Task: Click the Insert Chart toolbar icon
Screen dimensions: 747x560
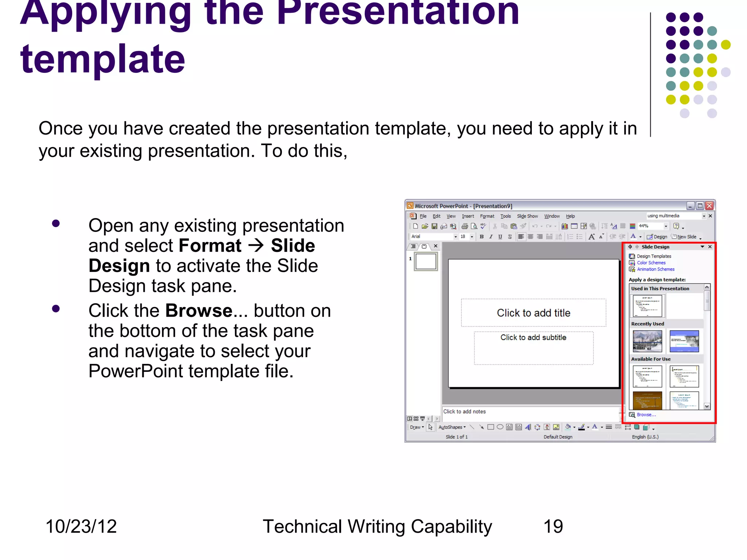Action: click(565, 226)
